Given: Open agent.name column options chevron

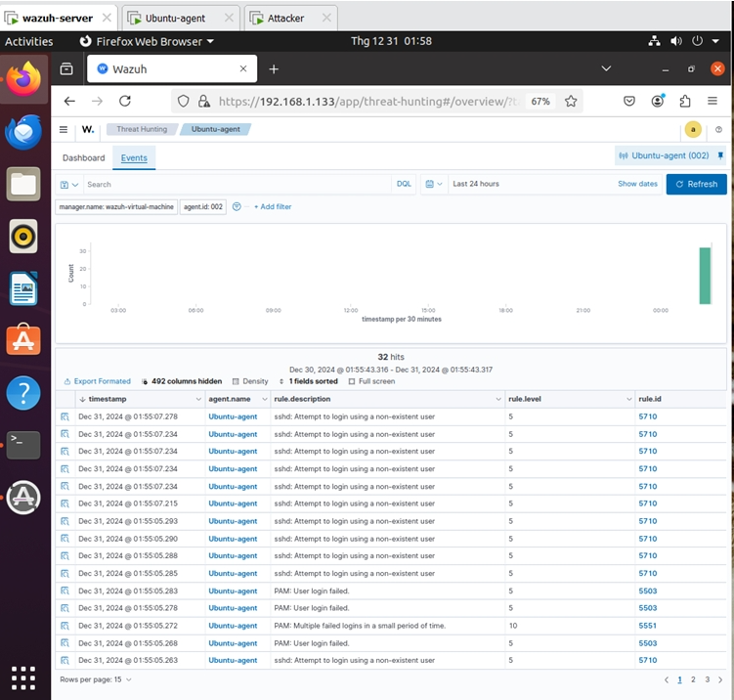Looking at the screenshot, I should (x=265, y=400).
